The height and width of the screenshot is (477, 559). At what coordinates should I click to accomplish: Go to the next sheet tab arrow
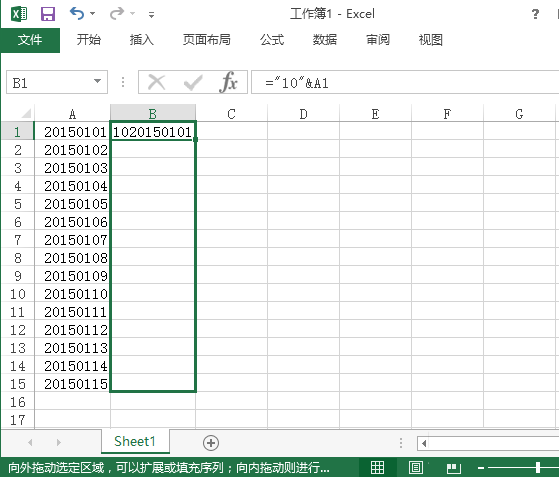(x=59, y=442)
